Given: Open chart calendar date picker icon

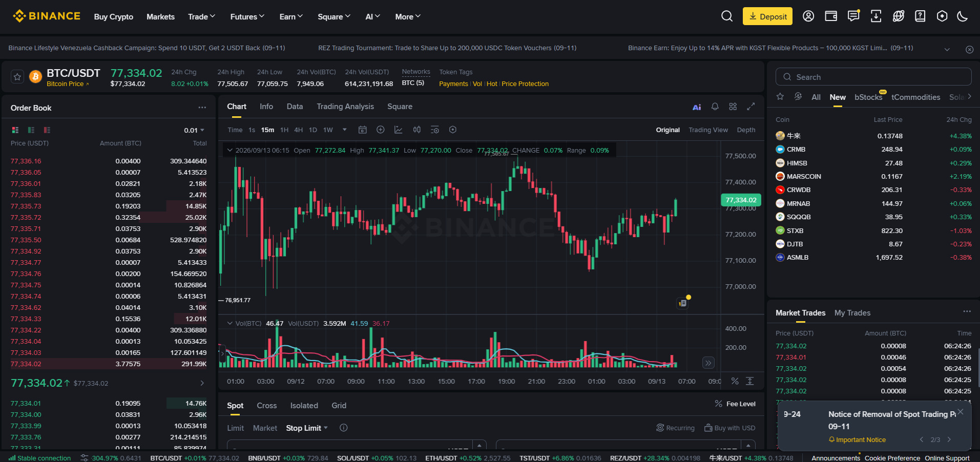Looking at the screenshot, I should click(x=363, y=130).
